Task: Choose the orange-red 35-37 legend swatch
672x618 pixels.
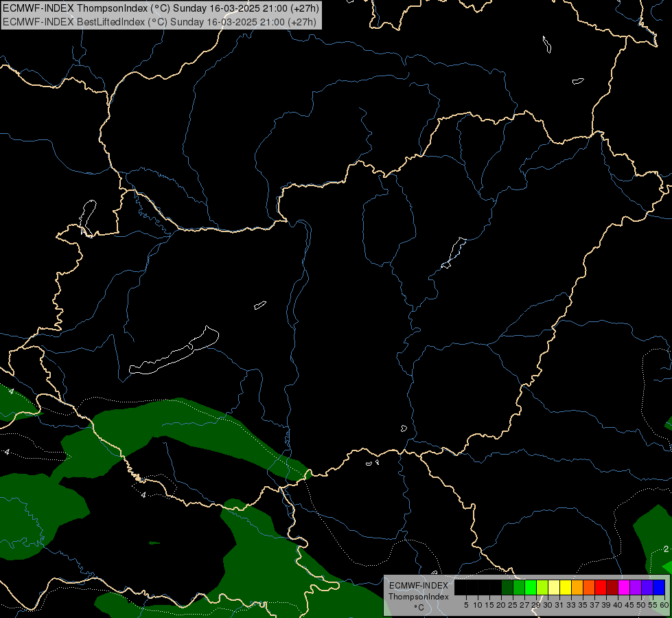Action: 589,588
